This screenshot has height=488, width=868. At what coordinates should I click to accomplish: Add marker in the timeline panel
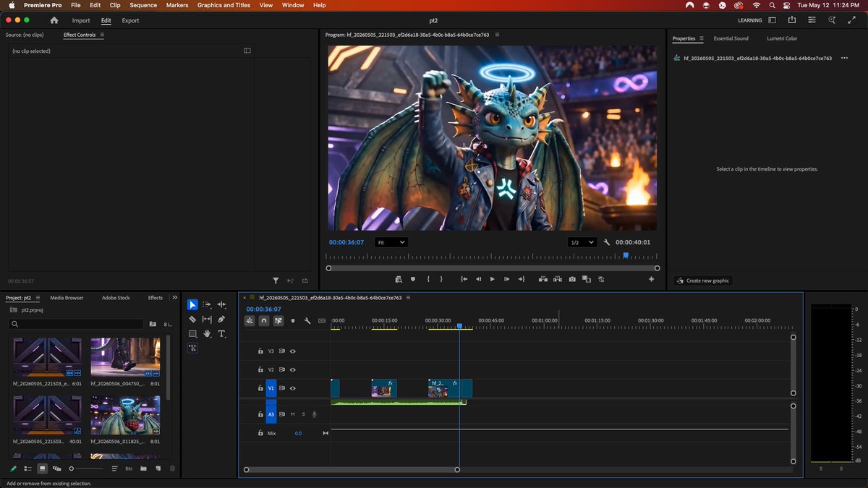click(x=293, y=321)
